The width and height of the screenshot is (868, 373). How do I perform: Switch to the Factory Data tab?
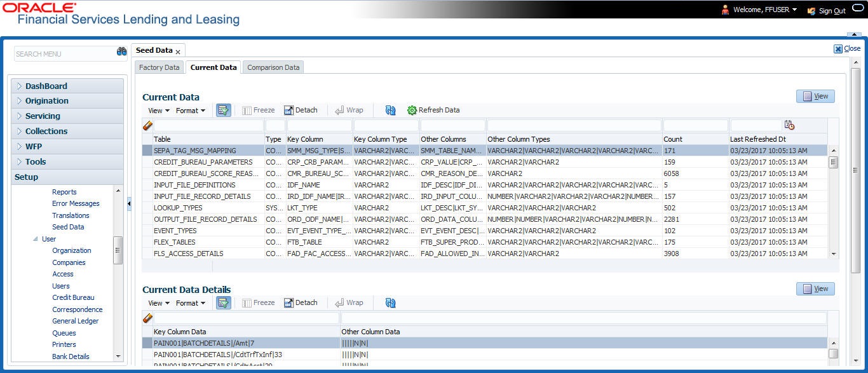point(159,67)
